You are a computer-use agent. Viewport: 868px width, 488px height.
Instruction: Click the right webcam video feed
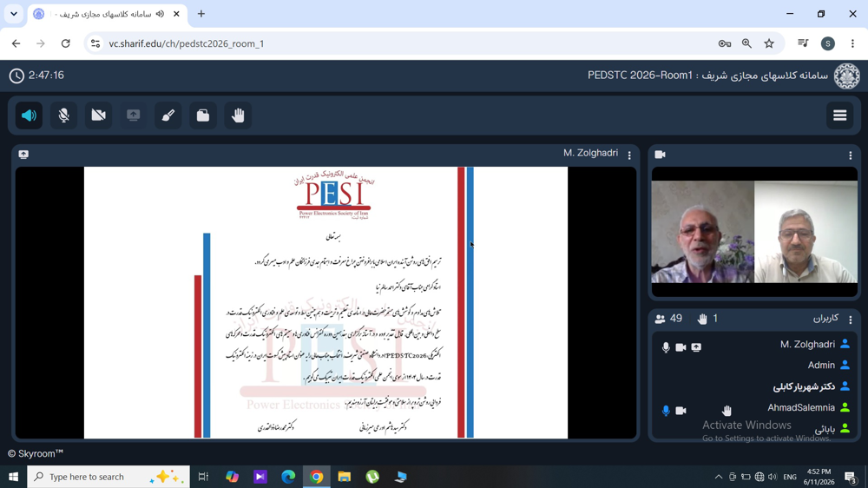point(806,232)
